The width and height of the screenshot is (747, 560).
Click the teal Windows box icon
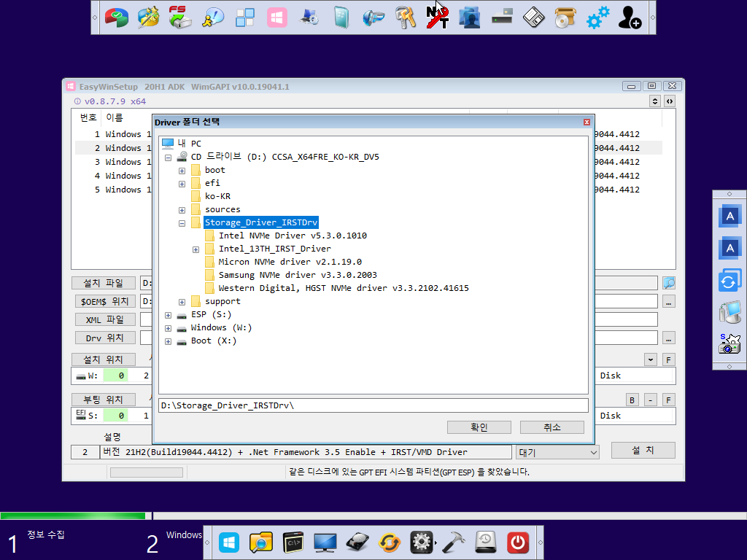(x=341, y=17)
